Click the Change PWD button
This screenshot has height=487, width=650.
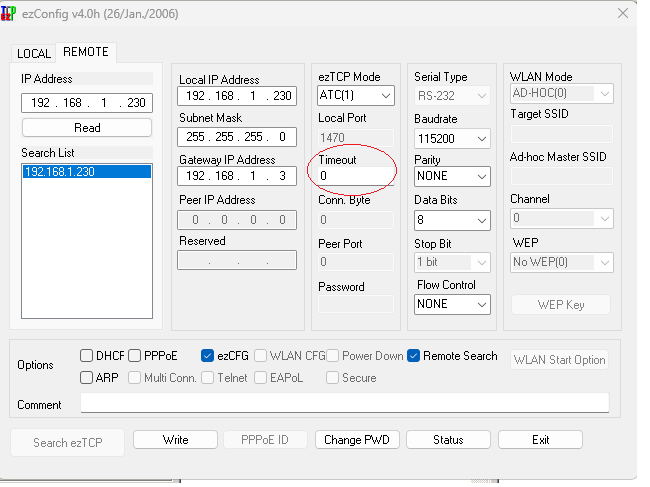point(357,440)
